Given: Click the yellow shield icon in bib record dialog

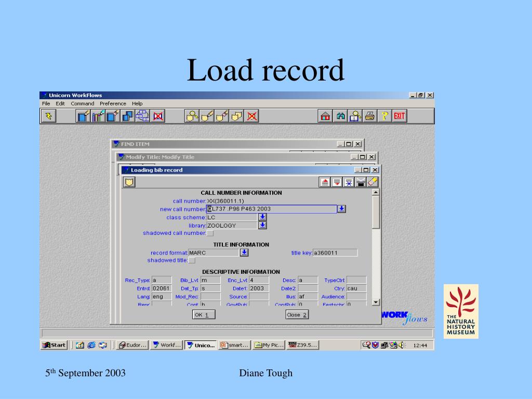Looking at the screenshot, I should pos(129,182).
